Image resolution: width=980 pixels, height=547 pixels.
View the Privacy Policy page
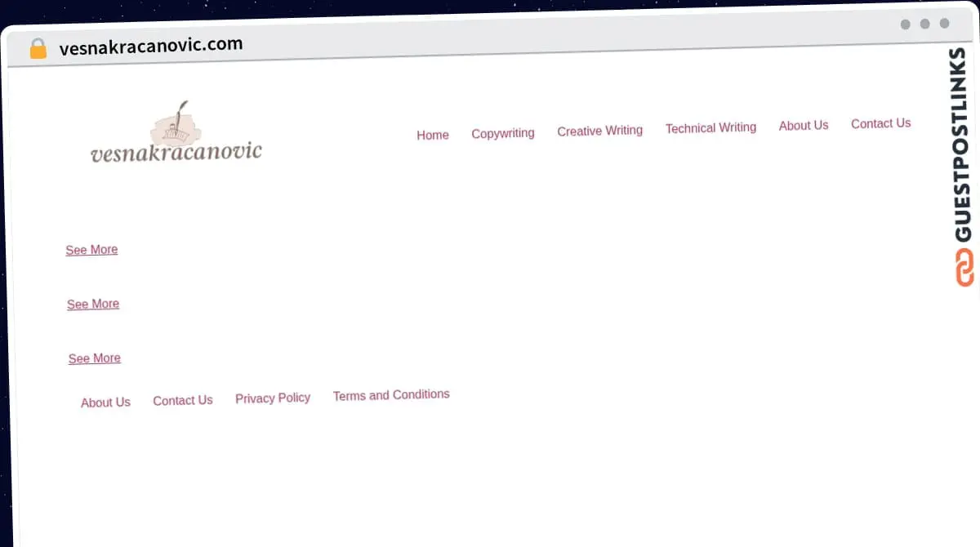pyautogui.click(x=273, y=398)
